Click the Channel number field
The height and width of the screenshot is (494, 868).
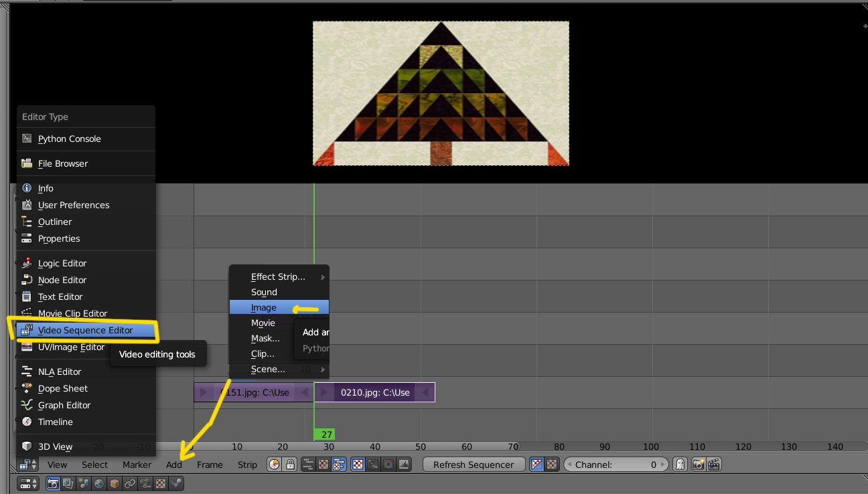coord(616,465)
